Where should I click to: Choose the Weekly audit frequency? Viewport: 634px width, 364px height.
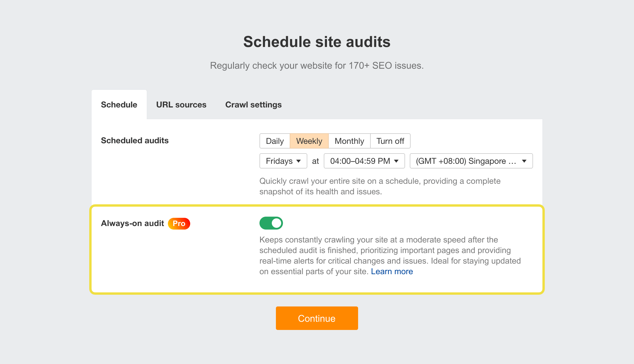(309, 141)
